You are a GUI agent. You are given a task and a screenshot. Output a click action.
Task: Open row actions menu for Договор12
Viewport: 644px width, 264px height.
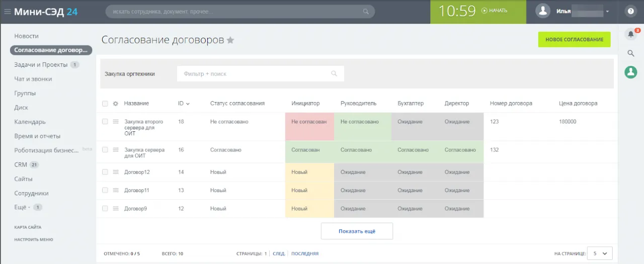(116, 172)
